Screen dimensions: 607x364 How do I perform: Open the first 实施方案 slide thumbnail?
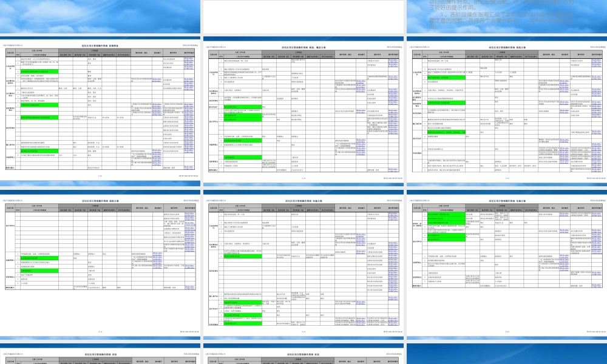(303, 265)
